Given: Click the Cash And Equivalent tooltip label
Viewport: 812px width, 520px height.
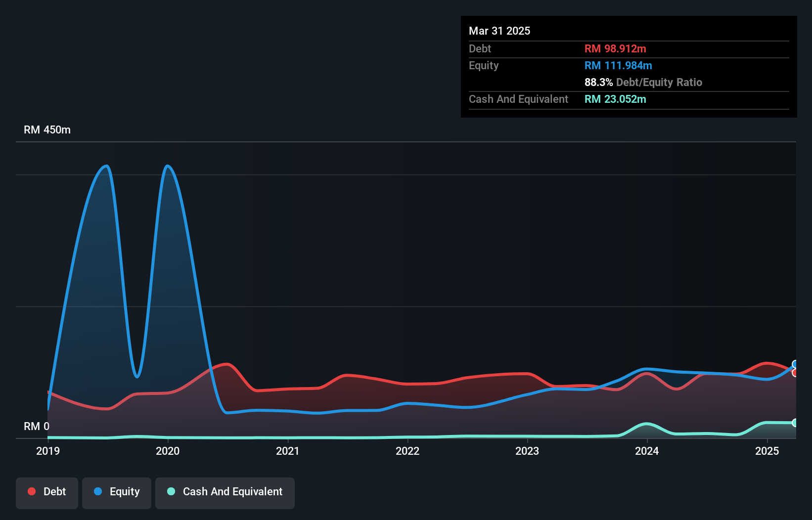Looking at the screenshot, I should pos(518,99).
